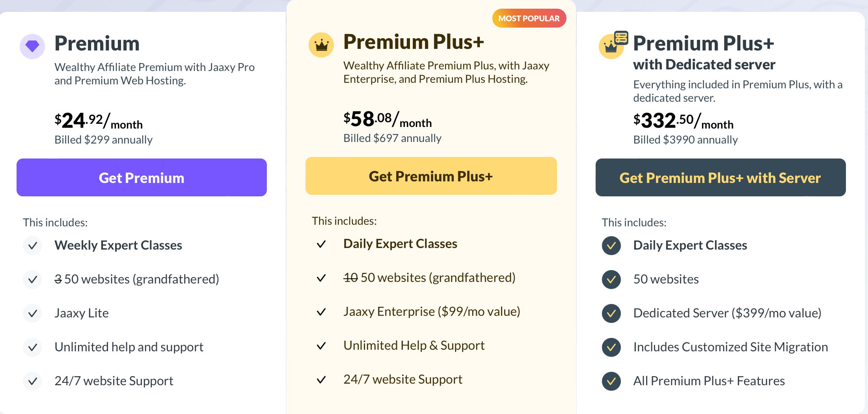The image size is (868, 414).
Task: Click dark checkmark beside Dedicated Server feature
Action: 611,313
